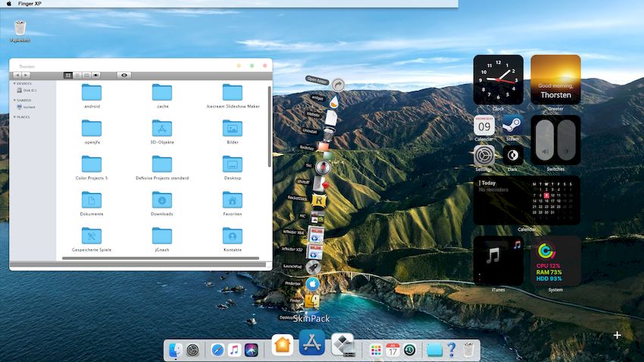
Task: Launch Safari from the dock
Action: click(x=217, y=350)
